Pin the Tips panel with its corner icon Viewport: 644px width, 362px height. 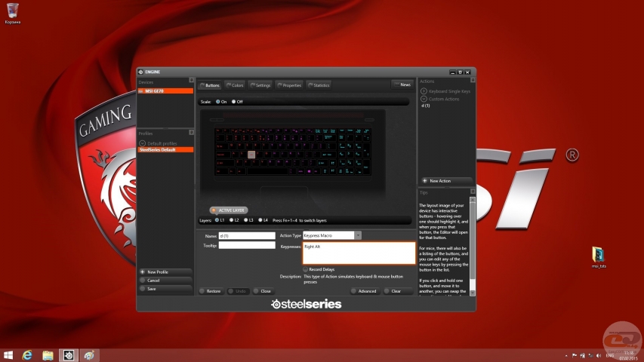pyautogui.click(x=473, y=192)
